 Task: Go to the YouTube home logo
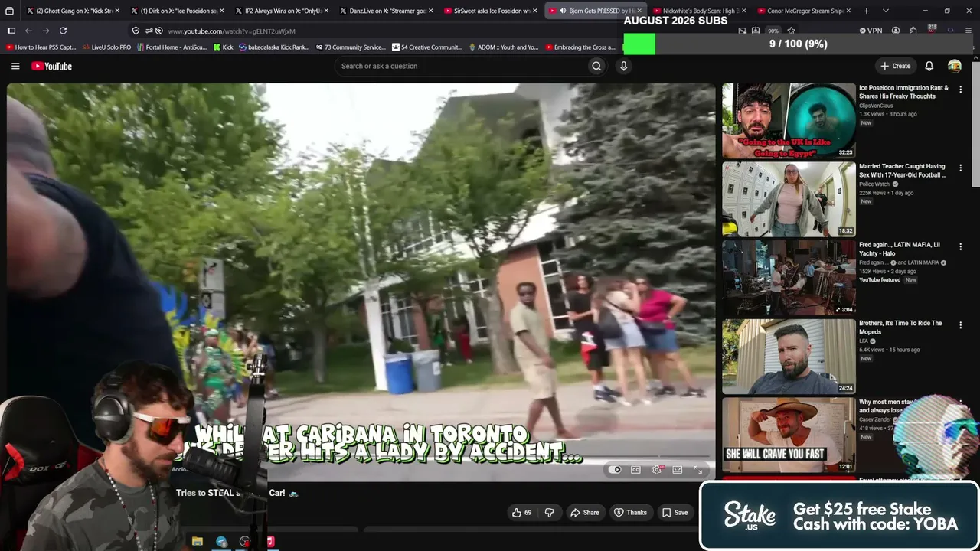tap(51, 66)
